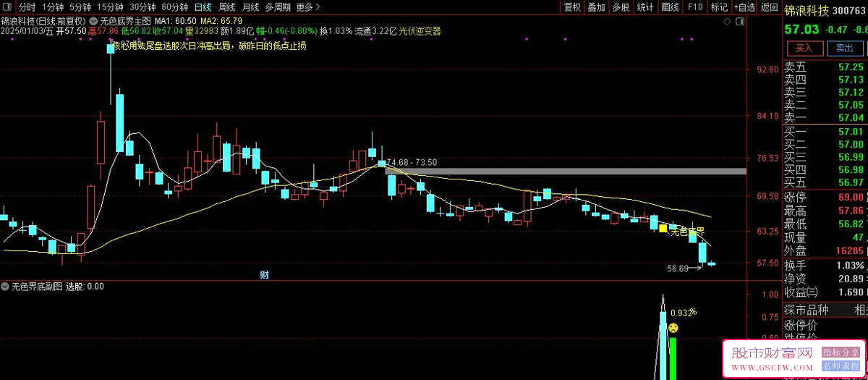Viewport: 868px width, 380px height.
Task: Open the 无色底界主图 indicator dropdown arrow
Action: [x=94, y=21]
